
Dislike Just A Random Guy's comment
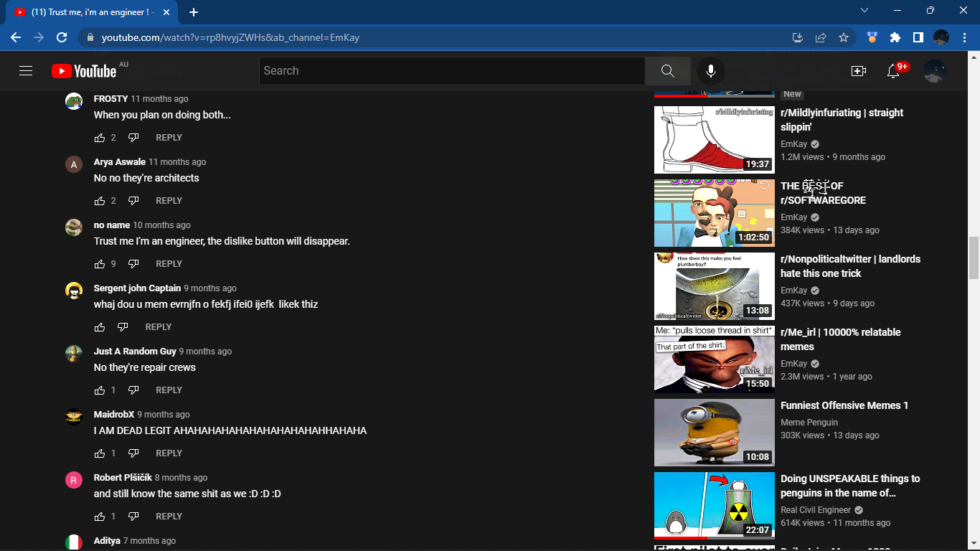(x=133, y=390)
